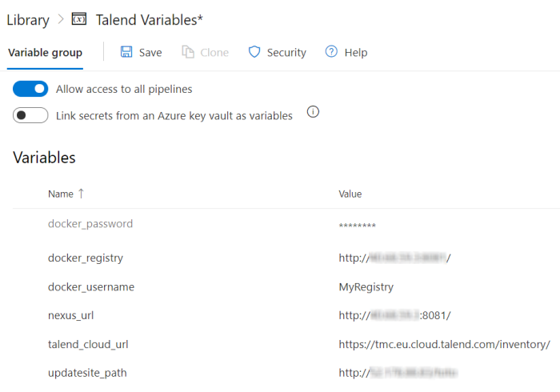Viewport: 560px width, 392px height.
Task: Disable Allow access to all pipelines toggle
Action: (30, 89)
